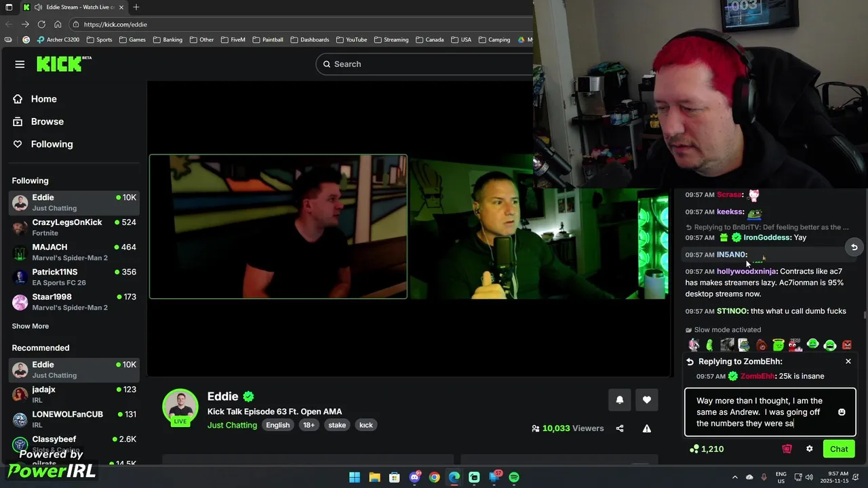Image resolution: width=868 pixels, height=488 pixels.
Task: Open the FiveM bookmark folder
Action: [x=233, y=39]
